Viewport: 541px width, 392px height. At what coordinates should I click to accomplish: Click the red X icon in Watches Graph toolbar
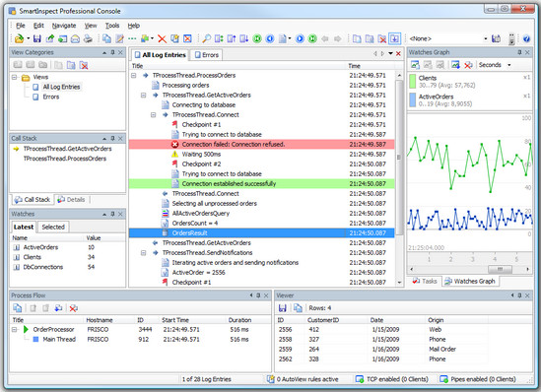(468, 64)
